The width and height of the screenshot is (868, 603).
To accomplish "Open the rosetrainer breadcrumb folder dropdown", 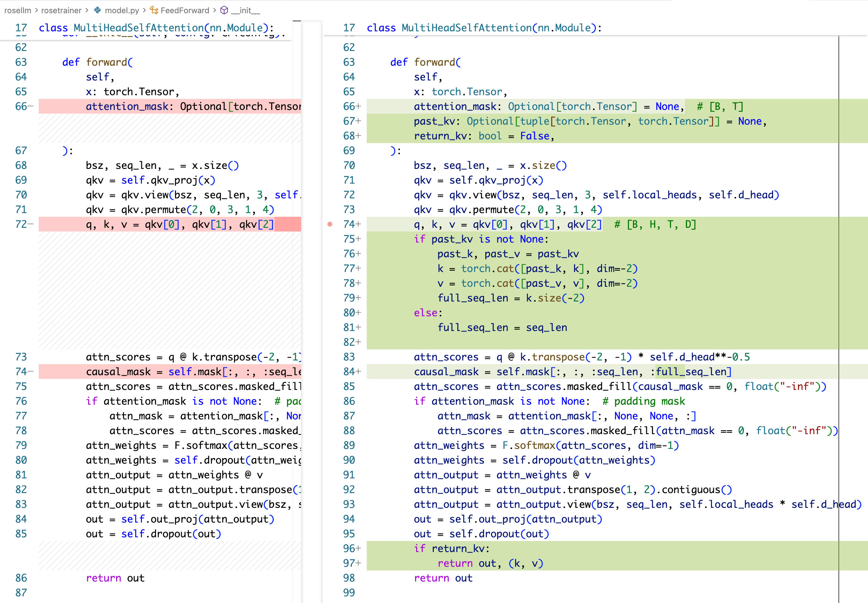I will pyautogui.click(x=61, y=10).
